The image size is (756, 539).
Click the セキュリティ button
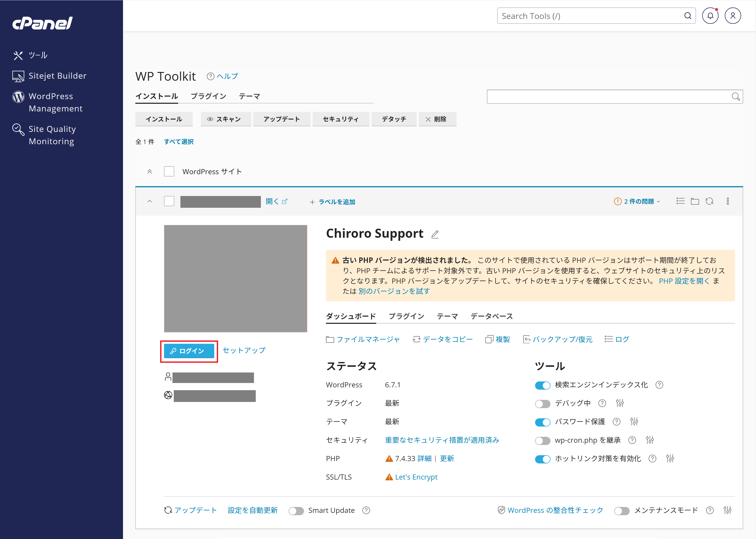341,119
